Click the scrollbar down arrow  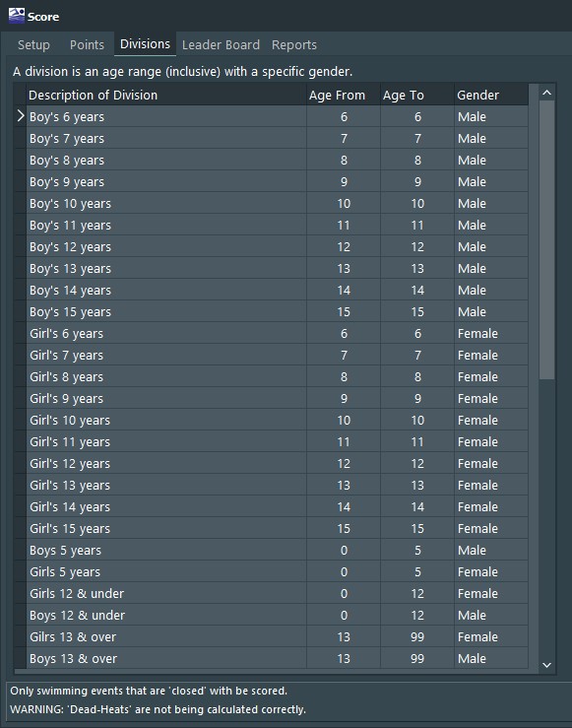pos(547,665)
